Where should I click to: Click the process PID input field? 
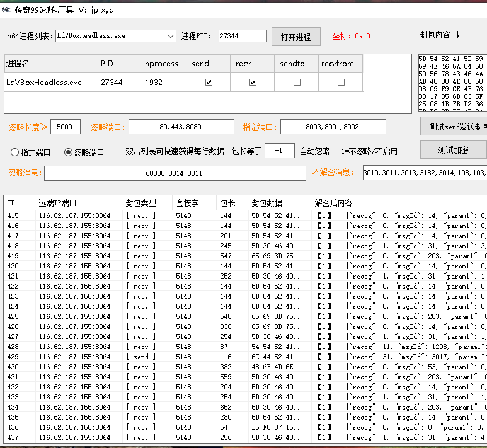(243, 36)
